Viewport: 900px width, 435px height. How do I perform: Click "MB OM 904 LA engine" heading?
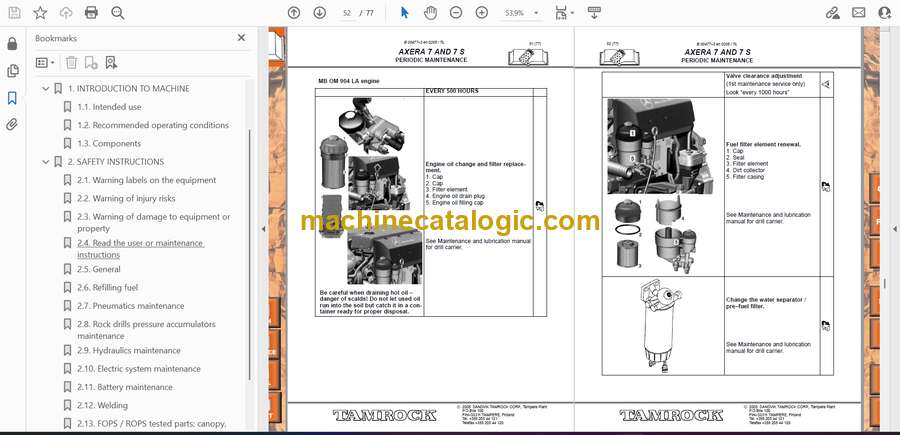coord(348,81)
